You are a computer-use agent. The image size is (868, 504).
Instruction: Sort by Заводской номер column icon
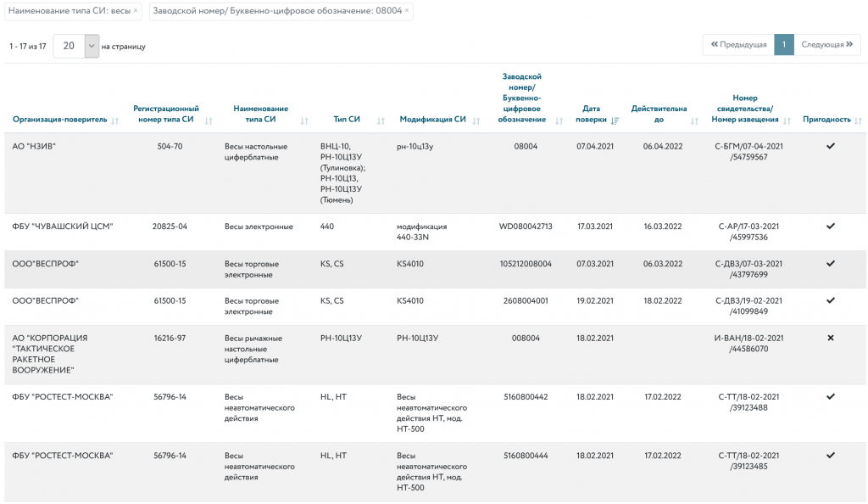[559, 120]
